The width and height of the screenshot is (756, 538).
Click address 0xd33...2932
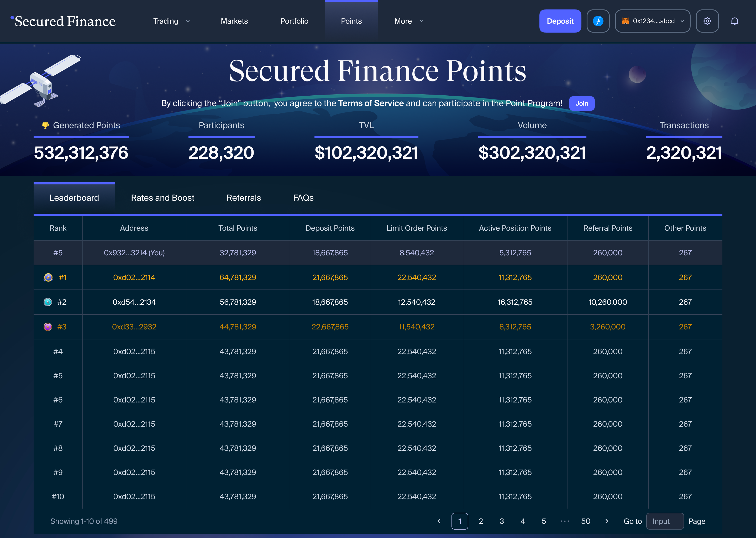134,327
